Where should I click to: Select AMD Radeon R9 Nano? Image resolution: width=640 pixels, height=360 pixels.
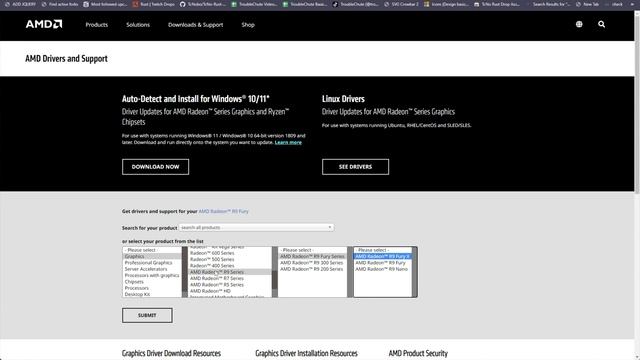tap(382, 269)
